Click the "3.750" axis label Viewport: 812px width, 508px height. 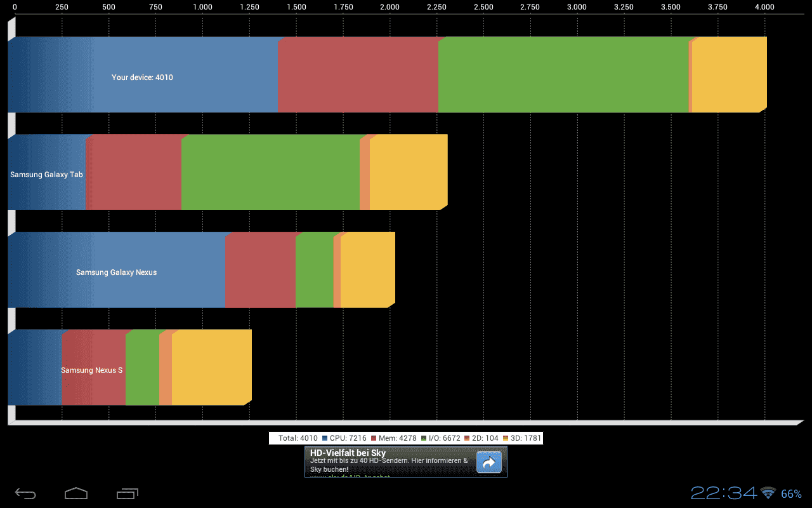pos(718,7)
